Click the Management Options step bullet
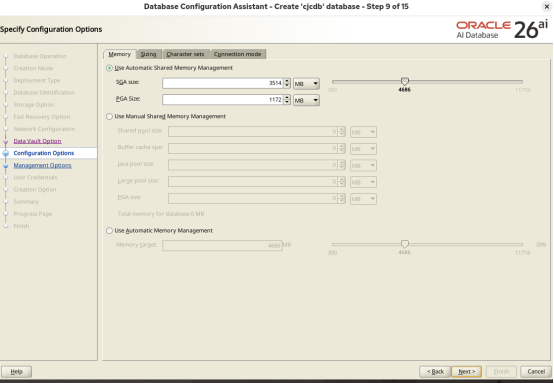 tap(6, 165)
